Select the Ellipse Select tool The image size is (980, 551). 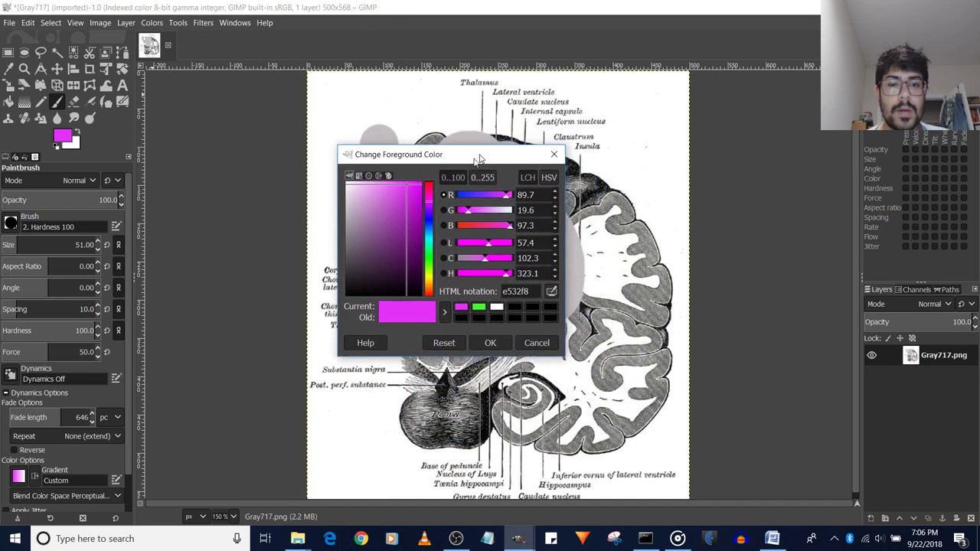click(24, 53)
